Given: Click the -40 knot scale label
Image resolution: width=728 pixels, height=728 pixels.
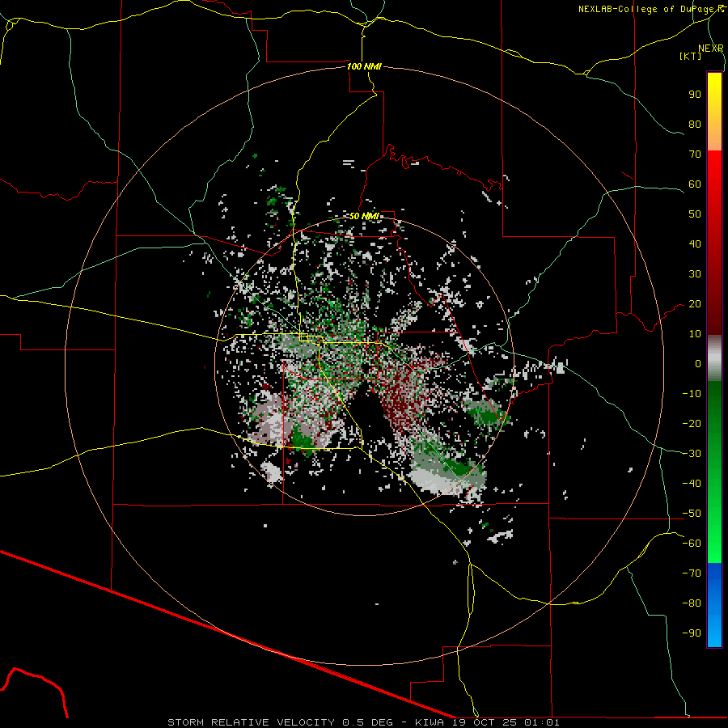Looking at the screenshot, I should [x=692, y=484].
